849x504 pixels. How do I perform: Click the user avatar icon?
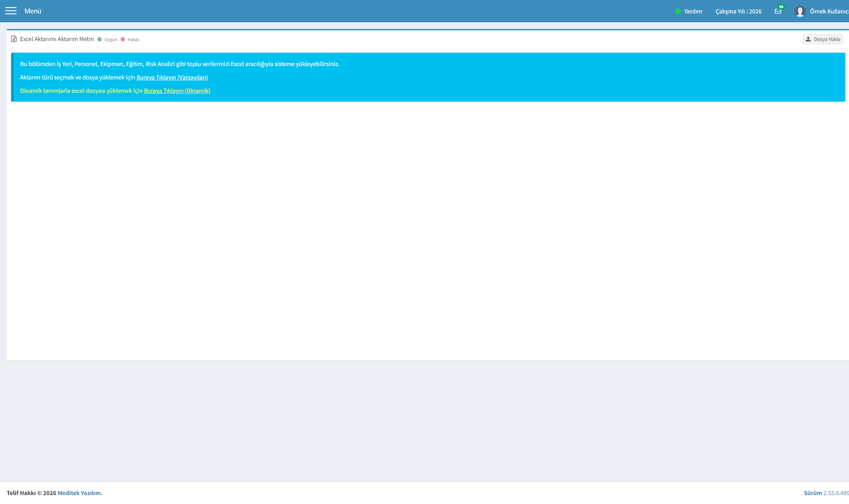pyautogui.click(x=800, y=11)
